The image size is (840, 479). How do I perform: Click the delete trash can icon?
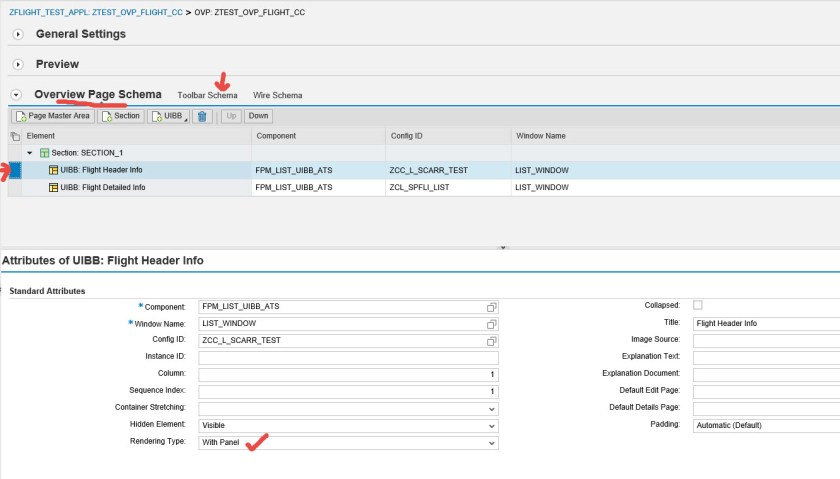pyautogui.click(x=202, y=116)
